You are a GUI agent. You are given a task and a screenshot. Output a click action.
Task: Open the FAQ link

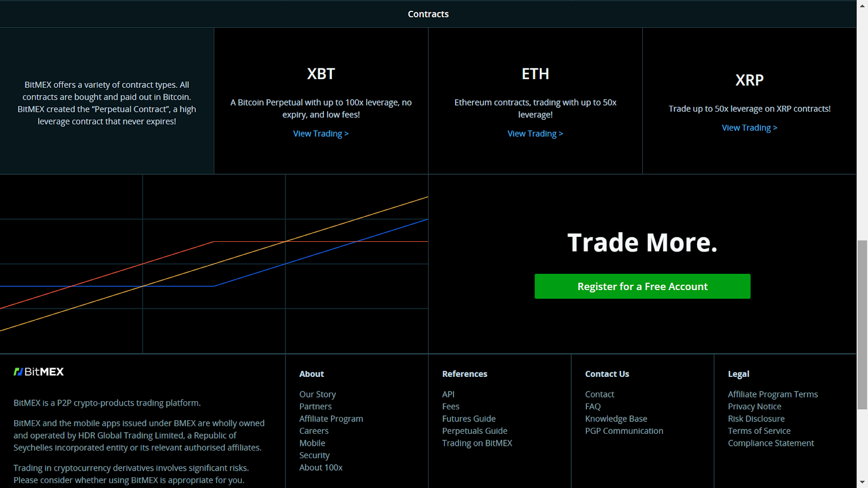click(x=593, y=406)
